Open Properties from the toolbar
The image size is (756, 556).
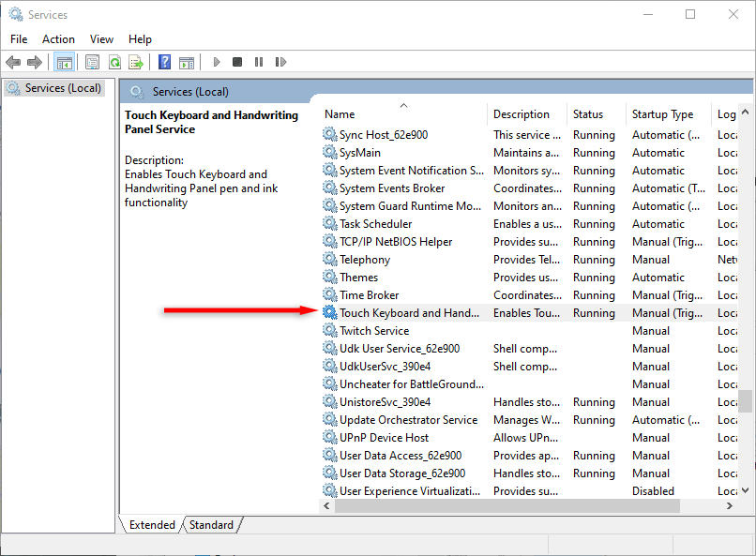click(92, 62)
